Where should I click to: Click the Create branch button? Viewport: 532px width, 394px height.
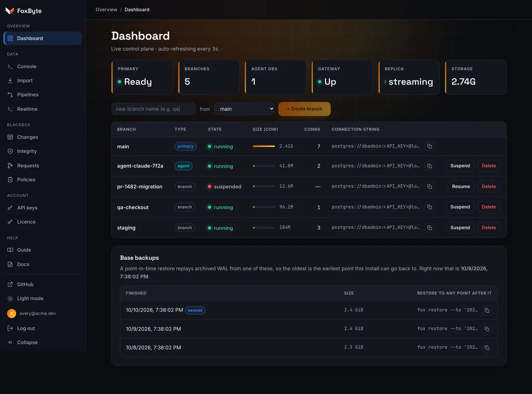tap(304, 109)
